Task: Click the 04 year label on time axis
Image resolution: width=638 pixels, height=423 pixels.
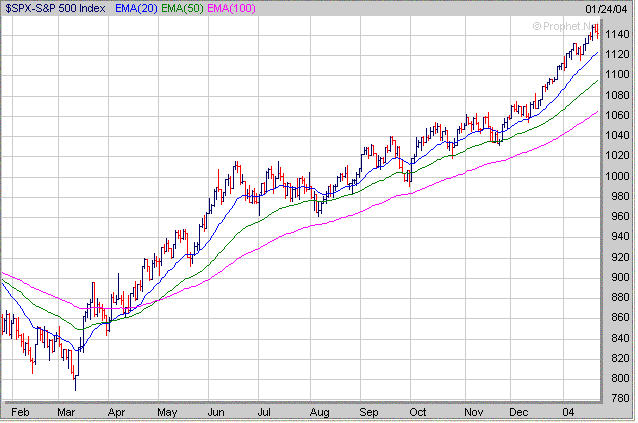Action: pos(568,412)
